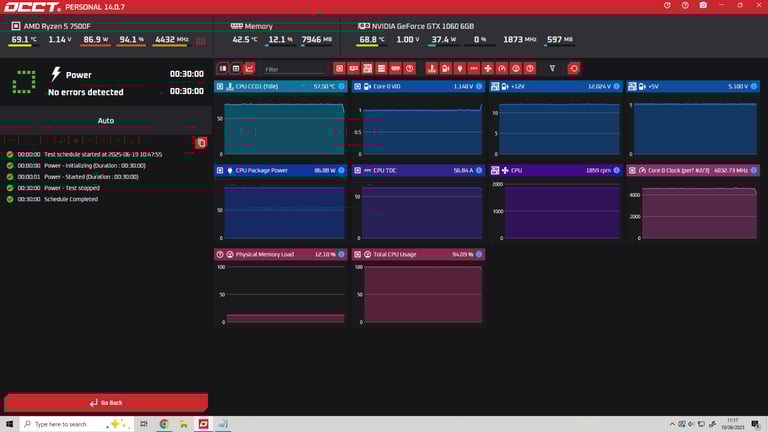Click the NVIDIA GeForce GTX 1060 6GB header
The image size is (768, 432).
423,26
